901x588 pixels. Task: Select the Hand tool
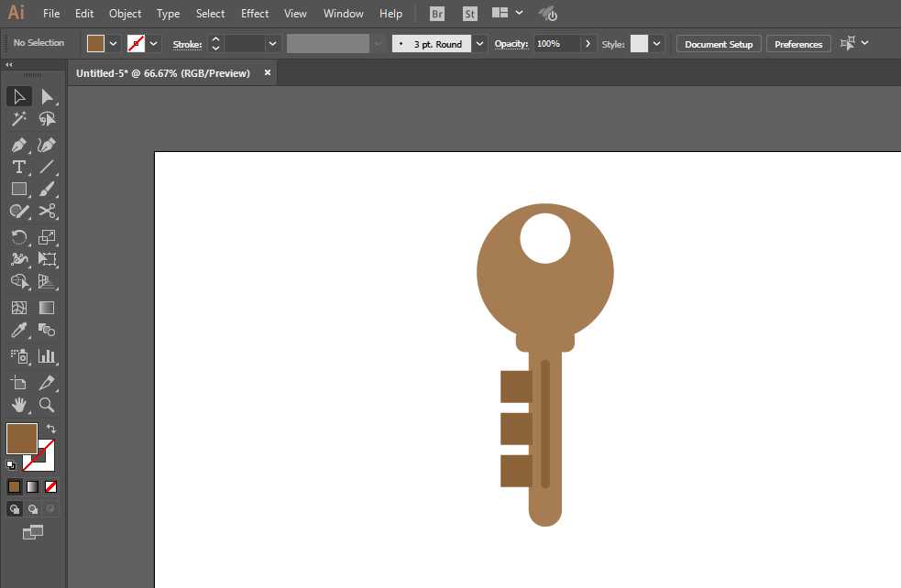pos(18,405)
